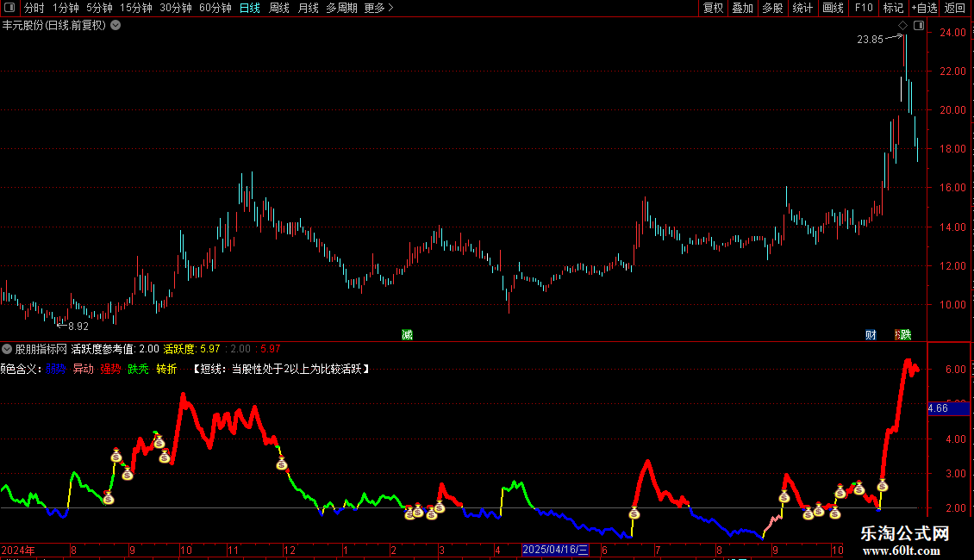Click the 8.92 low price label
Image resolution: width=974 pixels, height=560 pixels.
78,327
